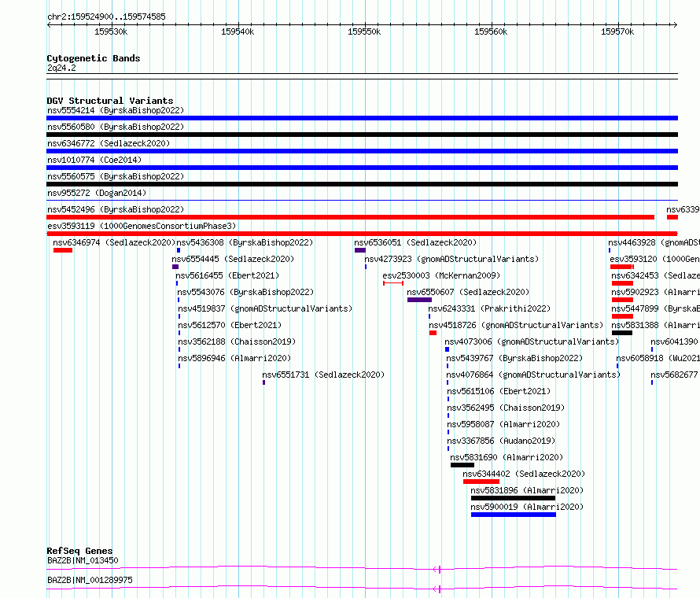Open nsv6041390 variant label
Image resolution: width=700 pixels, height=598 pixels.
[x=674, y=341]
